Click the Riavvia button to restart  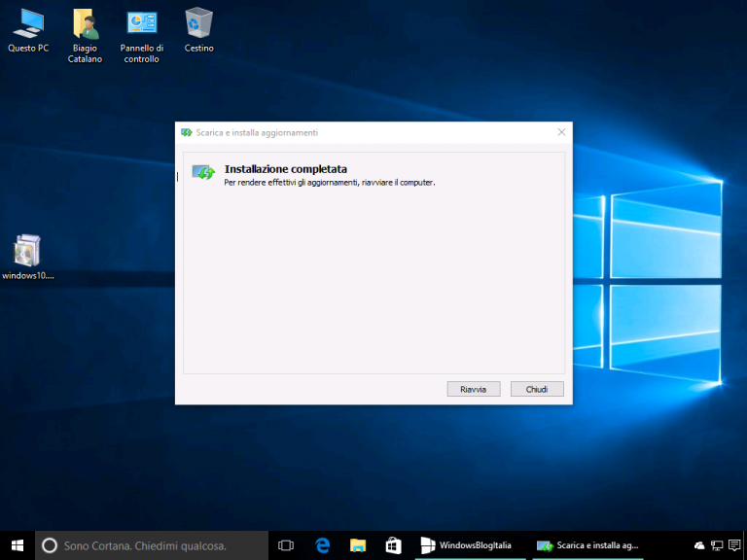point(474,389)
